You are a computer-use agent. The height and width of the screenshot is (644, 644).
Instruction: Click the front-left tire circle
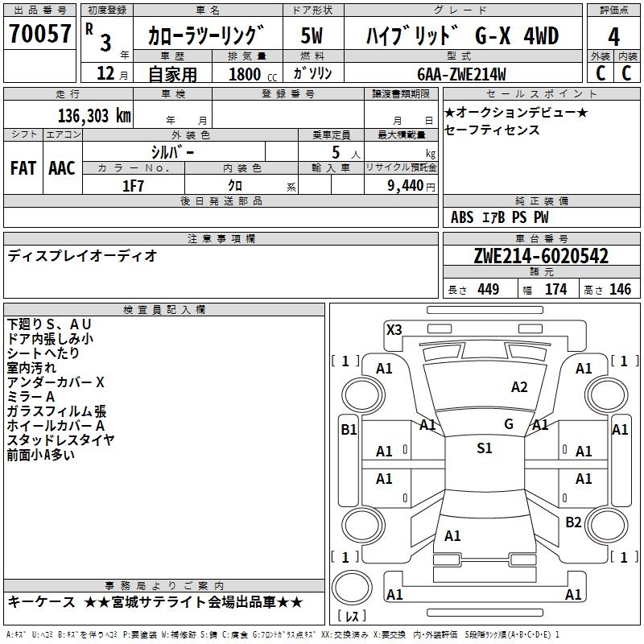click(x=363, y=395)
